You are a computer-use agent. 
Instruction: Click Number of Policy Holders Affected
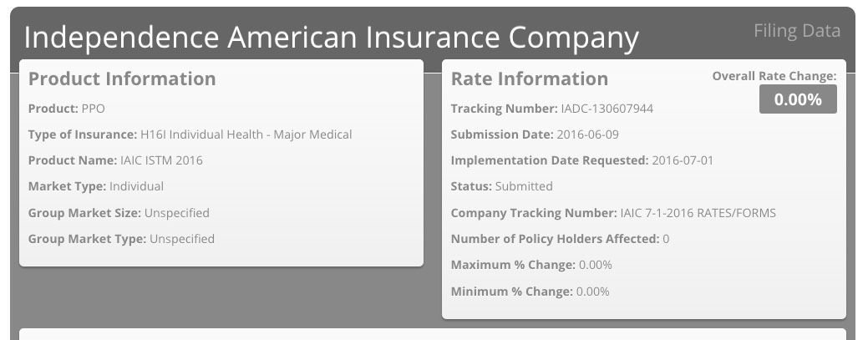click(x=560, y=239)
